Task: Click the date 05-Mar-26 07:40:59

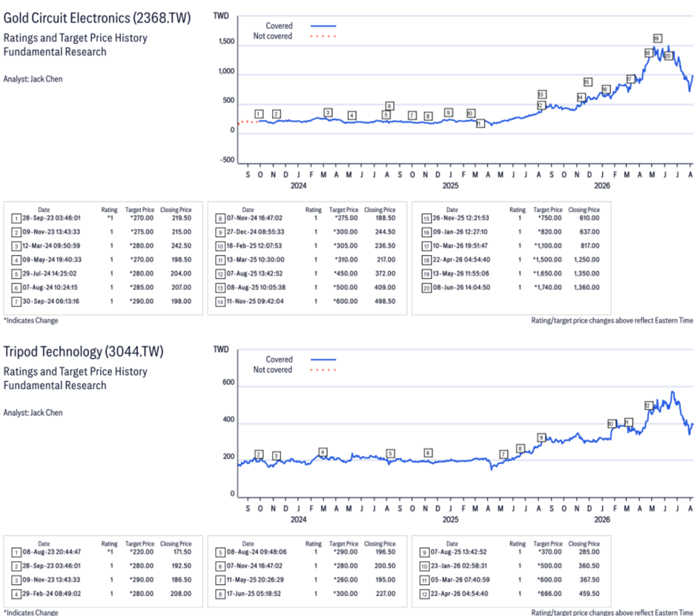Action: 460,580
